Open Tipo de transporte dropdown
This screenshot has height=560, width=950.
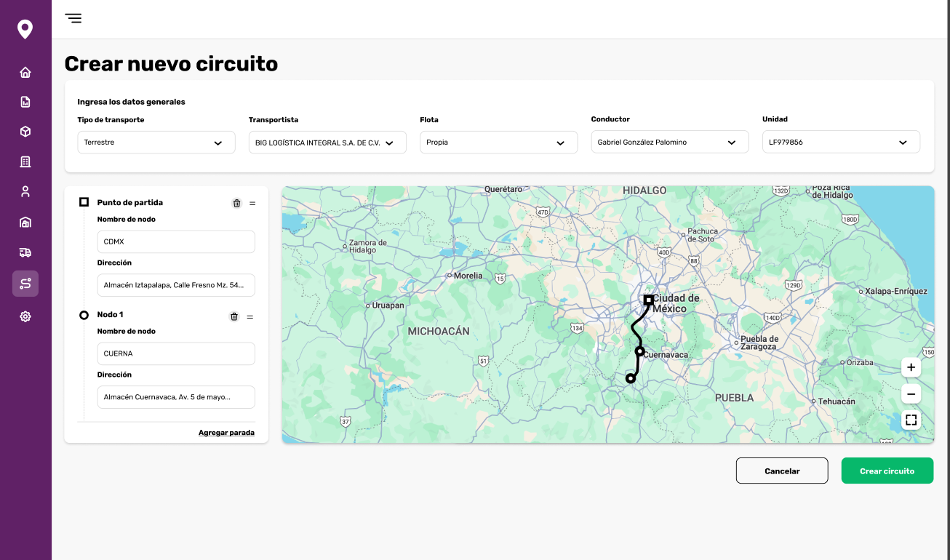point(156,143)
